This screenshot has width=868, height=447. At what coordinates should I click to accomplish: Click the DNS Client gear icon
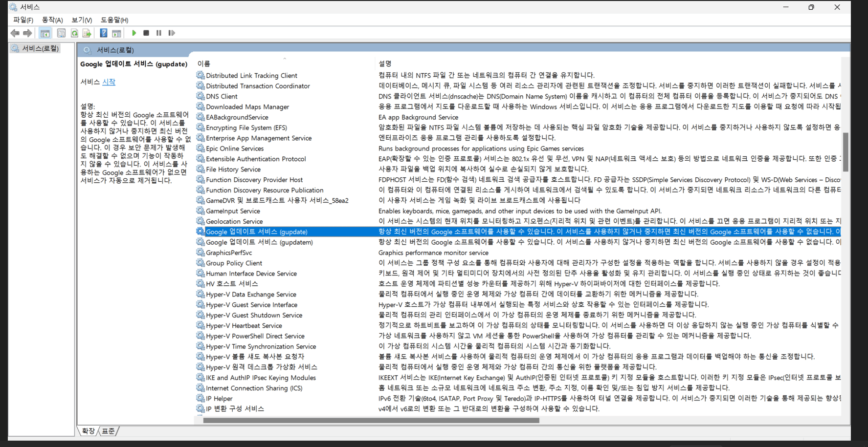(200, 96)
